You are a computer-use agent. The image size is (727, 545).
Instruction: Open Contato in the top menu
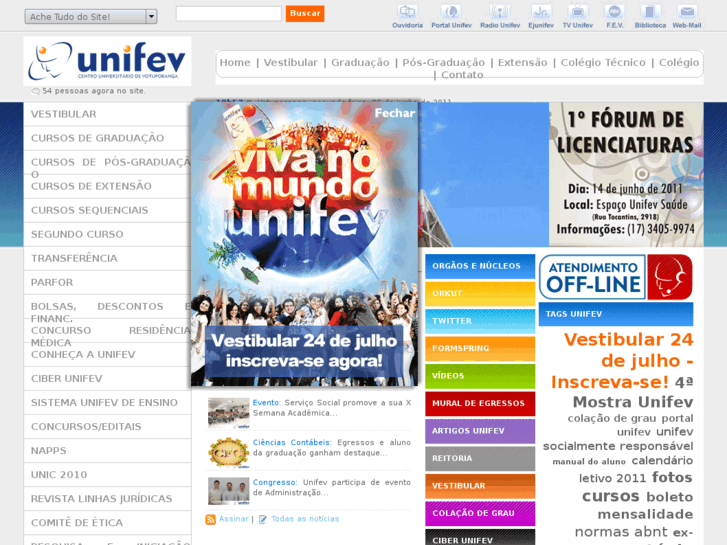462,75
